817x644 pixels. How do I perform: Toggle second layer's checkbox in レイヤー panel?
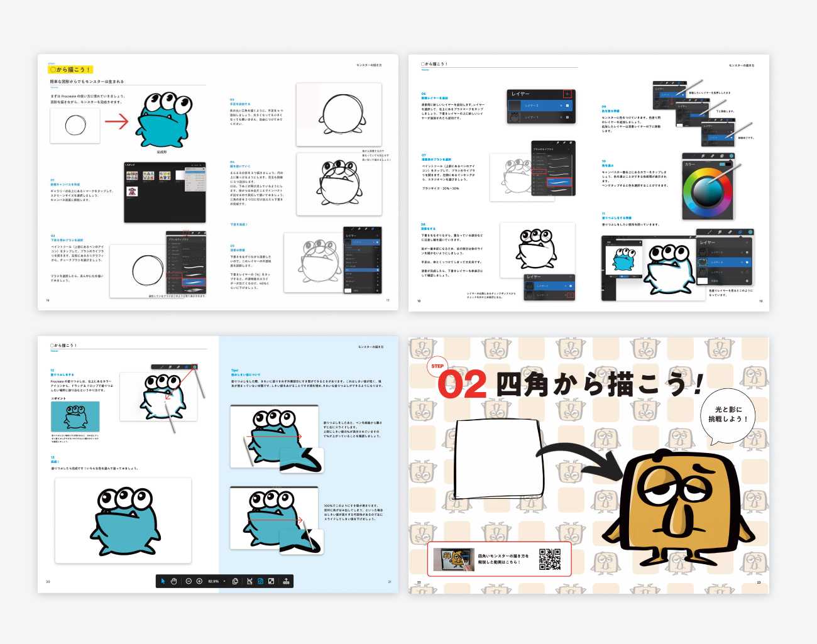click(x=567, y=117)
